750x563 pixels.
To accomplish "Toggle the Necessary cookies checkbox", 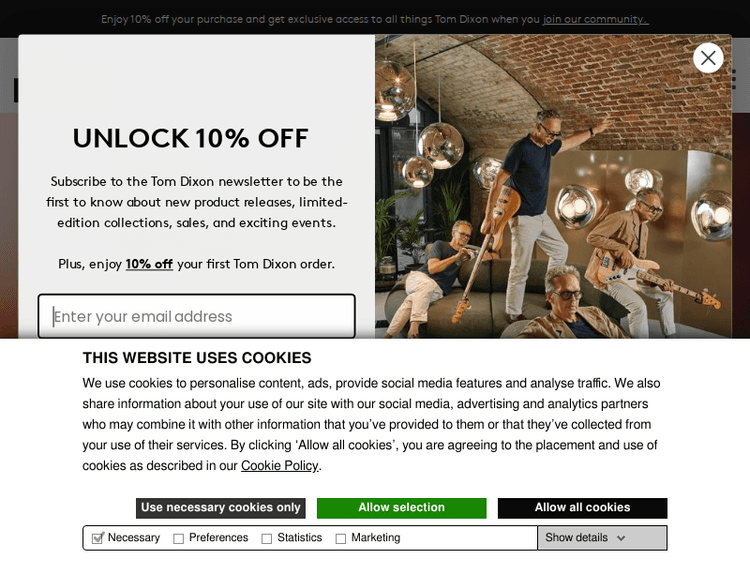I will pyautogui.click(x=98, y=538).
